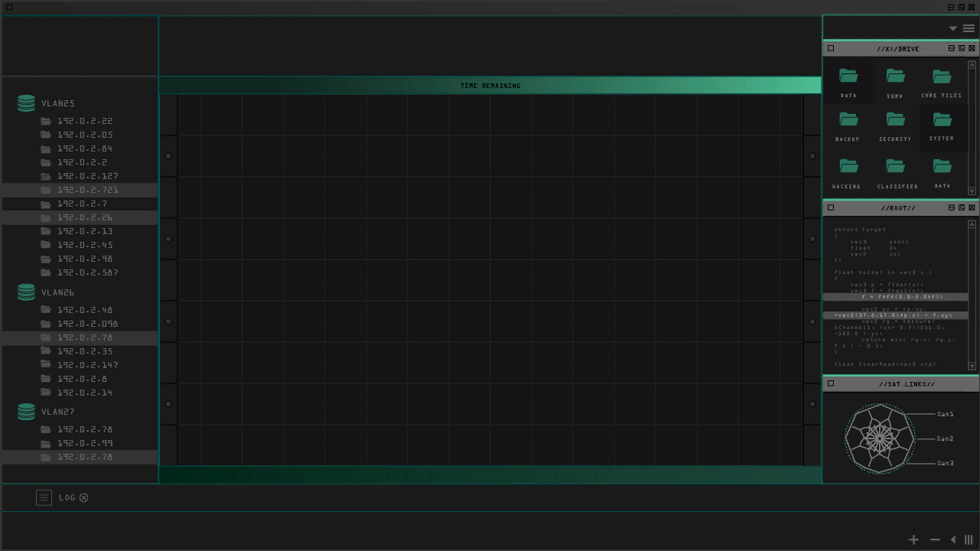
Task: Click the left arrow in bottom bar
Action: coord(953,540)
